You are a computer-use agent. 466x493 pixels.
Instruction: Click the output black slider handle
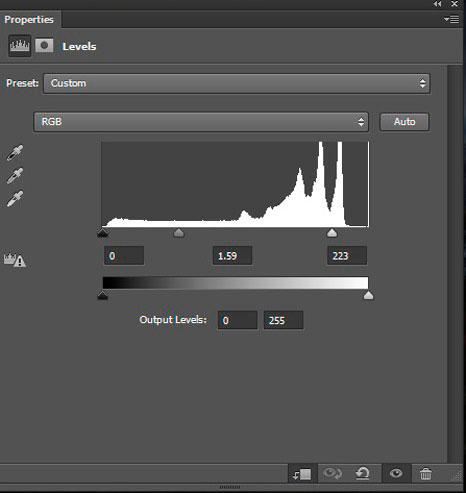coord(103,295)
